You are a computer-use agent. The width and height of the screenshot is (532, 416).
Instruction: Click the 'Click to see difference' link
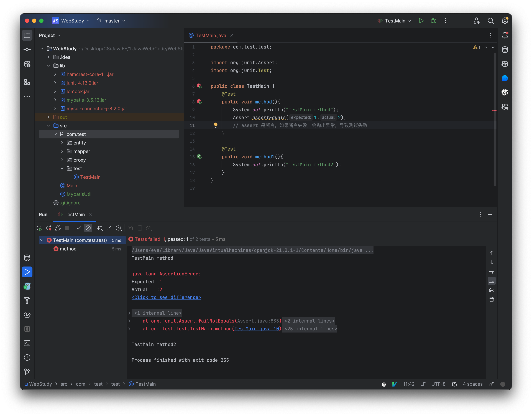(x=166, y=297)
